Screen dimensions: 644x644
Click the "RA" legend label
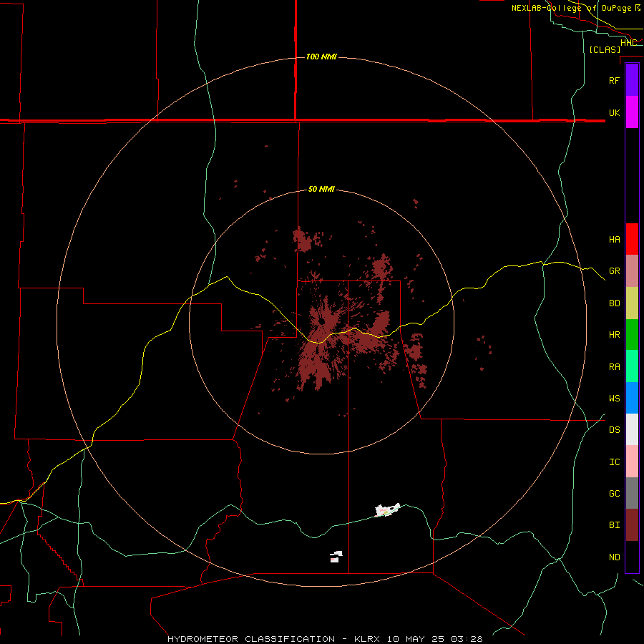click(614, 366)
